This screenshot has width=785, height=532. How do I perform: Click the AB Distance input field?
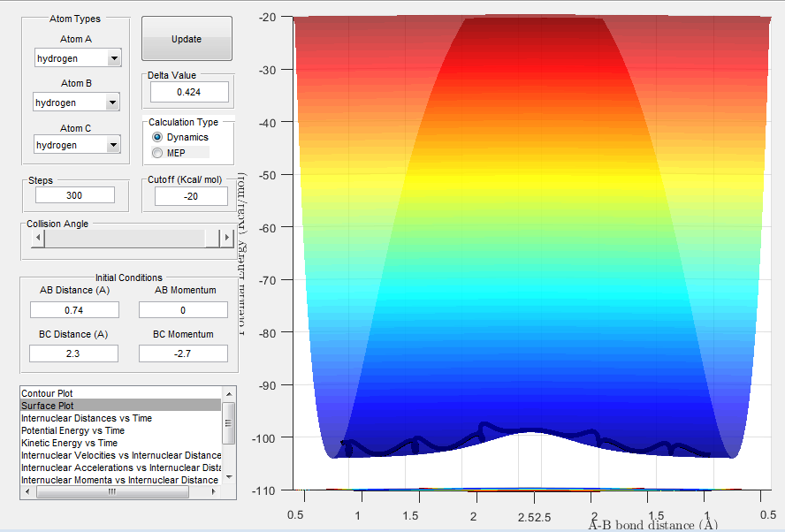click(74, 310)
